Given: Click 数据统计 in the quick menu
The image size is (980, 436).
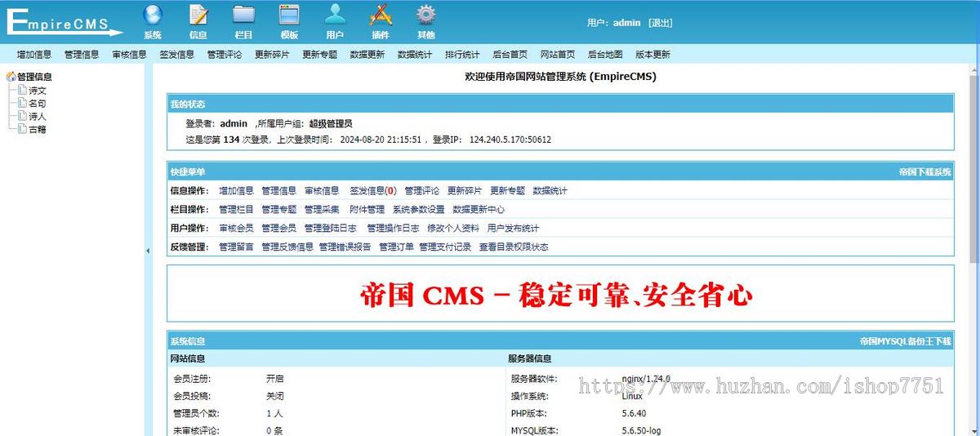Looking at the screenshot, I should [x=550, y=191].
